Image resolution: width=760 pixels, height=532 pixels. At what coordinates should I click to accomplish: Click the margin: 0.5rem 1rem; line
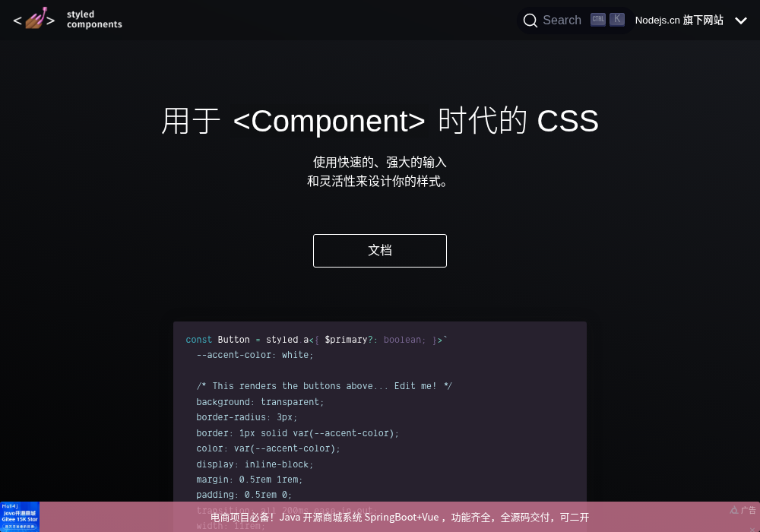(x=249, y=480)
